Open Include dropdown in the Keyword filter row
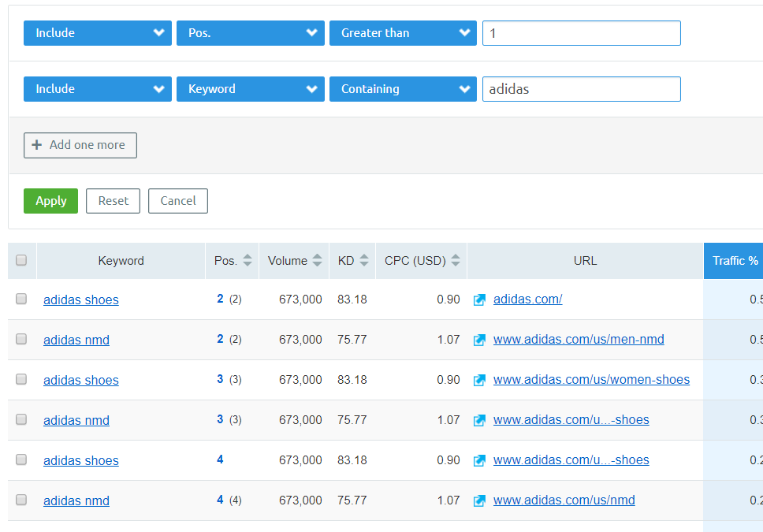 click(97, 89)
